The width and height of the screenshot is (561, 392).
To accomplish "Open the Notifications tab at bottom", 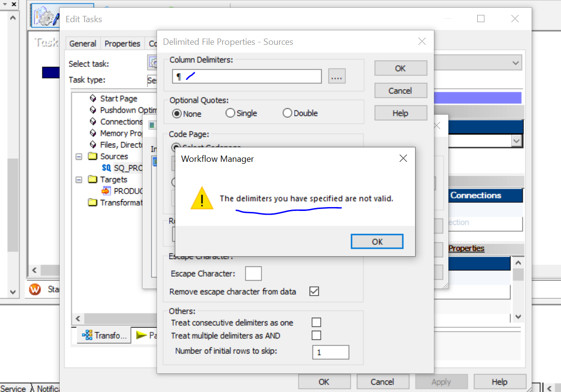I will coord(48,389).
